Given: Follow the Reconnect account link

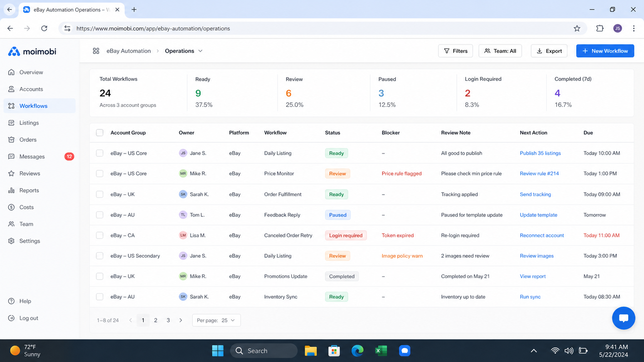Looking at the screenshot, I should 542,235.
